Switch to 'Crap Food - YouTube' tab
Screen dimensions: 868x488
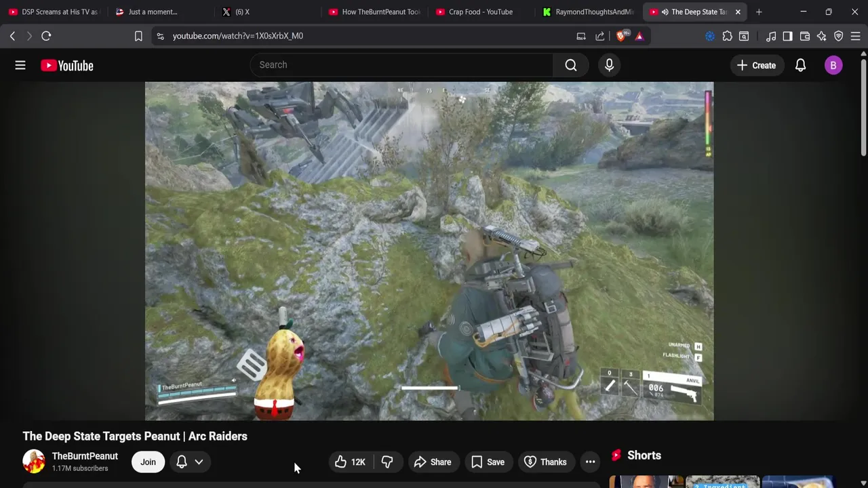point(483,12)
